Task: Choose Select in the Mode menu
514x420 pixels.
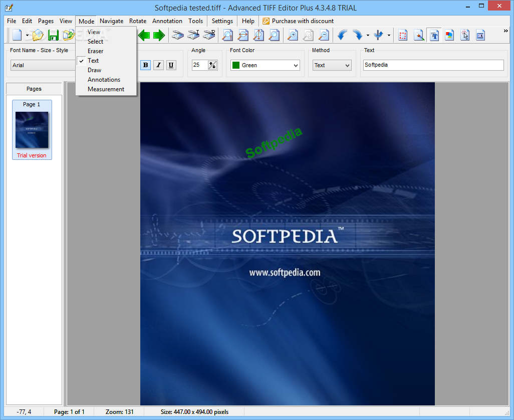Action: [106, 42]
